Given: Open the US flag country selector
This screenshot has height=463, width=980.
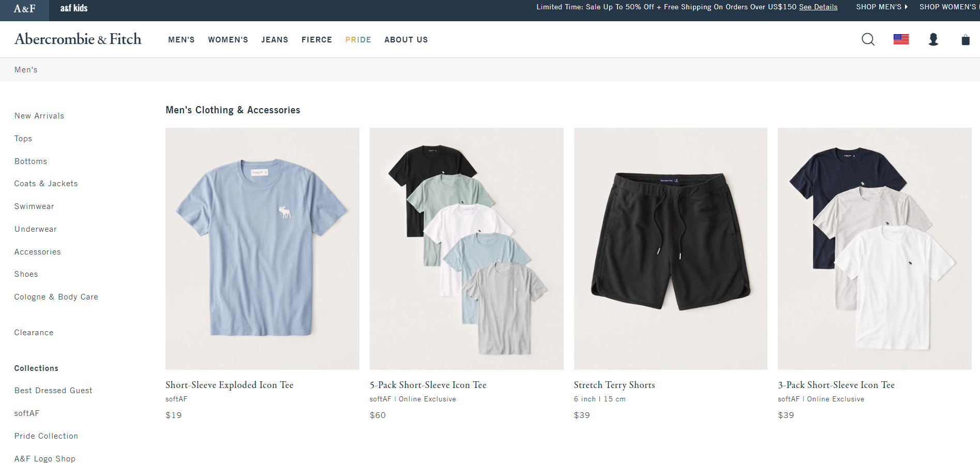Looking at the screenshot, I should pos(901,39).
